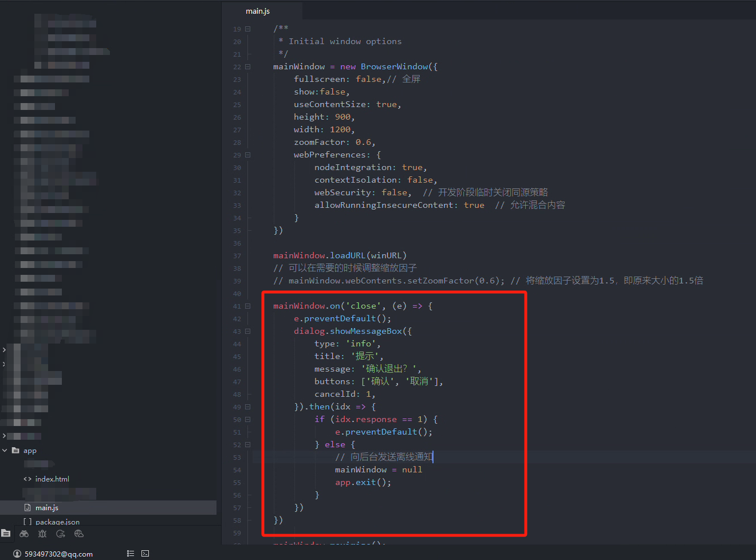Click the bracket icon beside package.json
Image resolution: width=756 pixels, height=560 pixels.
tap(27, 522)
